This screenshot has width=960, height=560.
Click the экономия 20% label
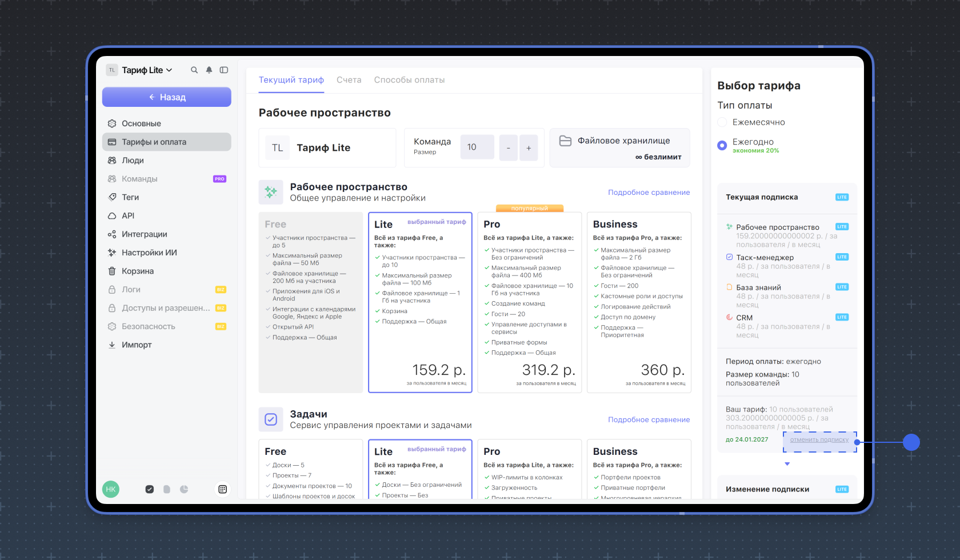click(756, 151)
